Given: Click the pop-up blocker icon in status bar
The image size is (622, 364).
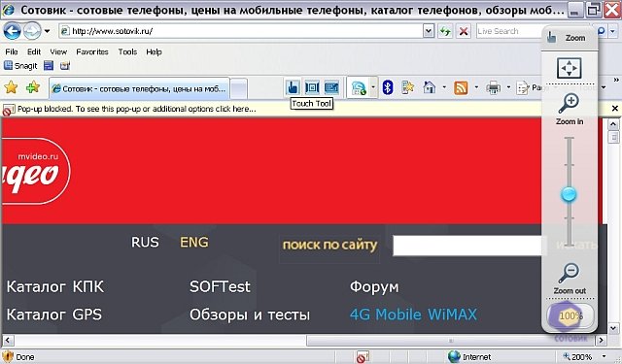Looking at the screenshot, I should [363, 357].
